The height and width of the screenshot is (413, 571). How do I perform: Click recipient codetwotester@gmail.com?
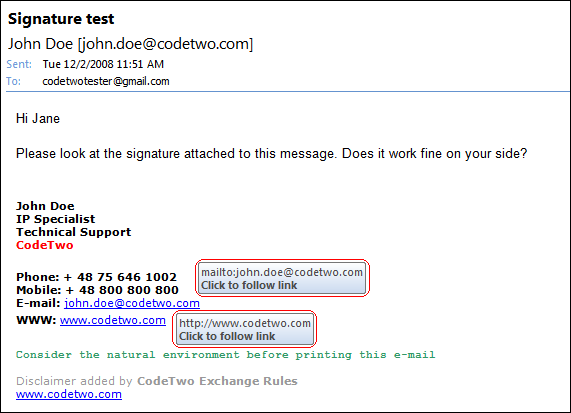(x=106, y=81)
